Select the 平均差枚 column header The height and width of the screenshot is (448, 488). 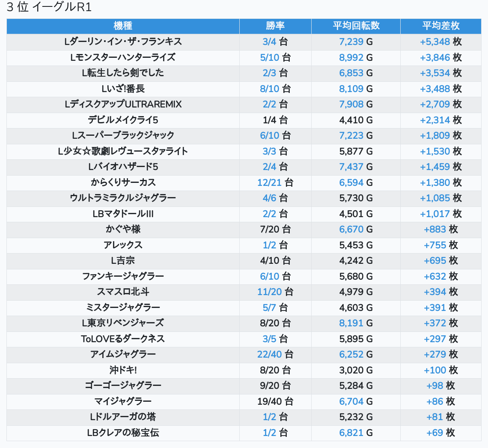440,26
